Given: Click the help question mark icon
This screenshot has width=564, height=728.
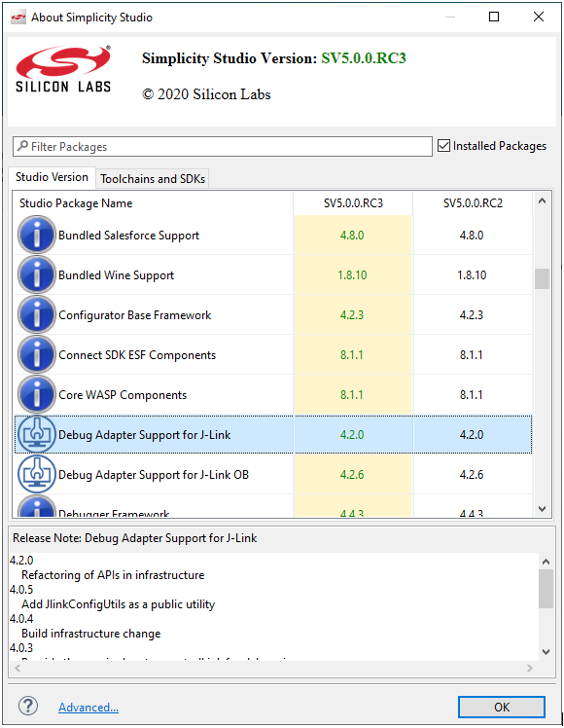Looking at the screenshot, I should (x=28, y=707).
